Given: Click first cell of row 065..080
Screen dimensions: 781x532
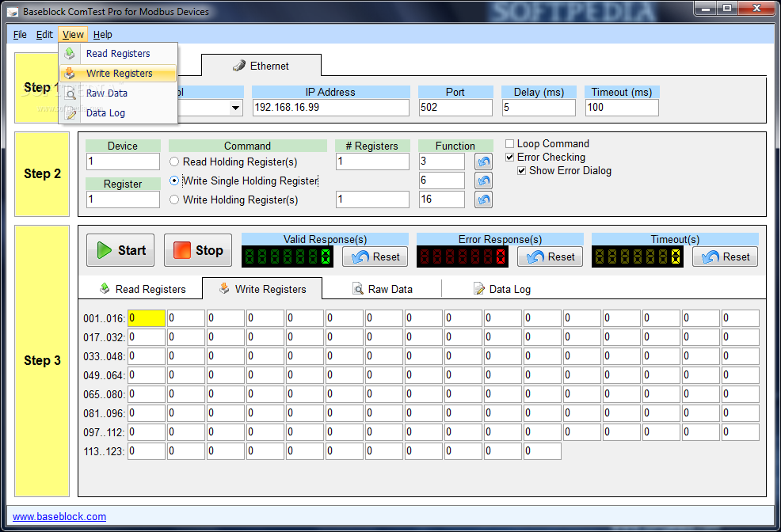Looking at the screenshot, I should 147,394.
